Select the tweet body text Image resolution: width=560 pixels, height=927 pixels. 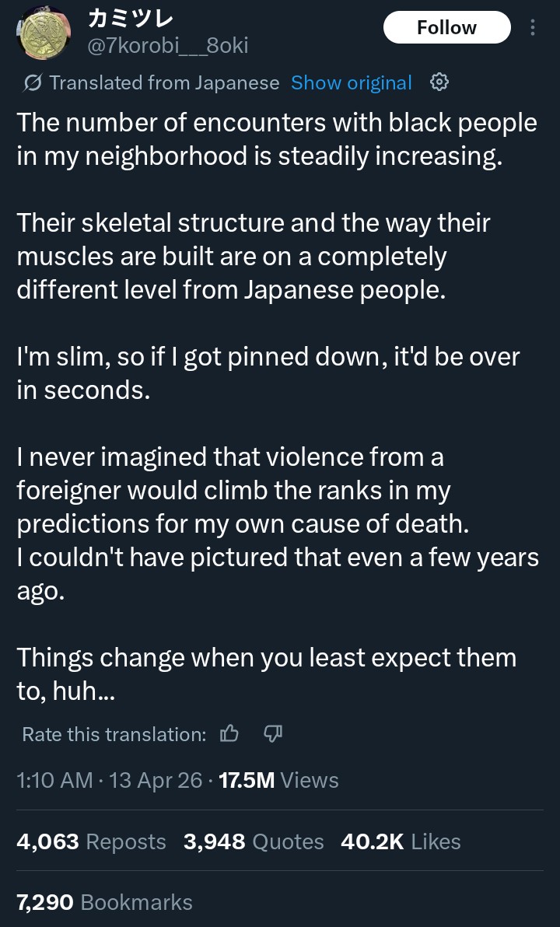(x=278, y=406)
